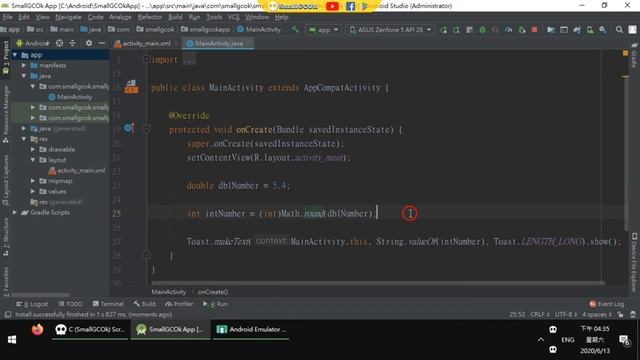Toggle the Resource Manager side panel

click(5, 114)
